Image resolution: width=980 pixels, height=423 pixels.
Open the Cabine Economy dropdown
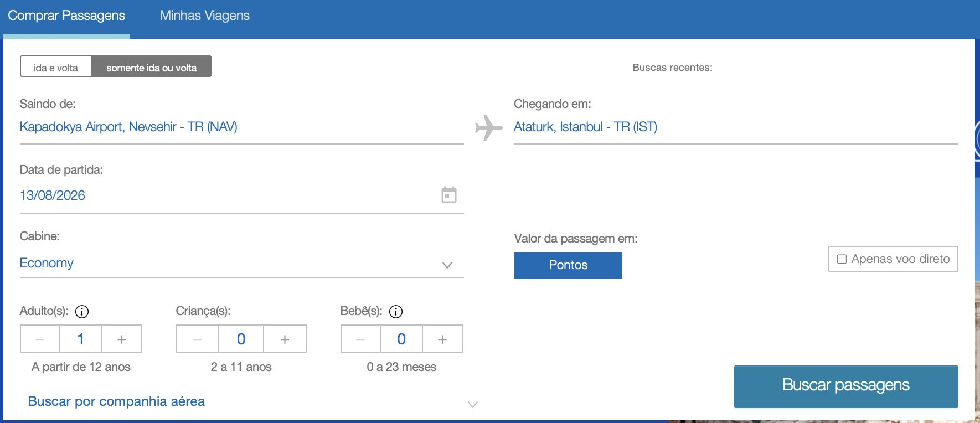[241, 264]
